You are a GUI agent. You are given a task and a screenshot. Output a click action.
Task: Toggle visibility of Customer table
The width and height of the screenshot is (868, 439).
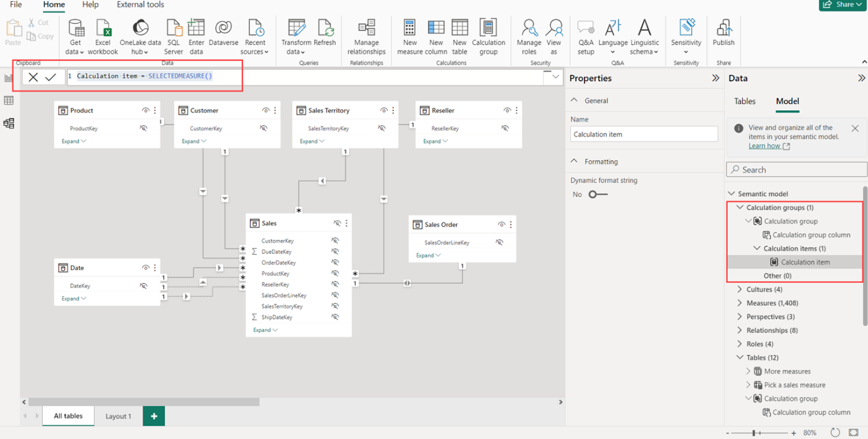point(265,110)
